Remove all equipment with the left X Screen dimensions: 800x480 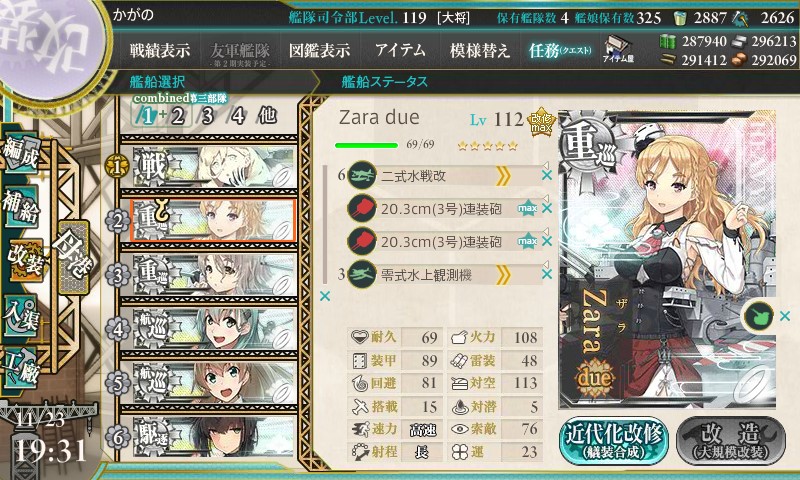click(x=324, y=296)
